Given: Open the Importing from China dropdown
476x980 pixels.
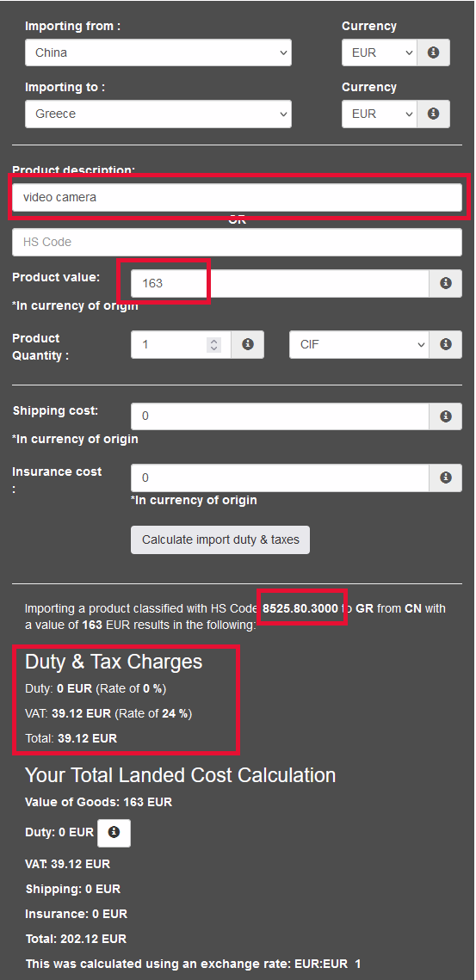Looking at the screenshot, I should coord(158,52).
